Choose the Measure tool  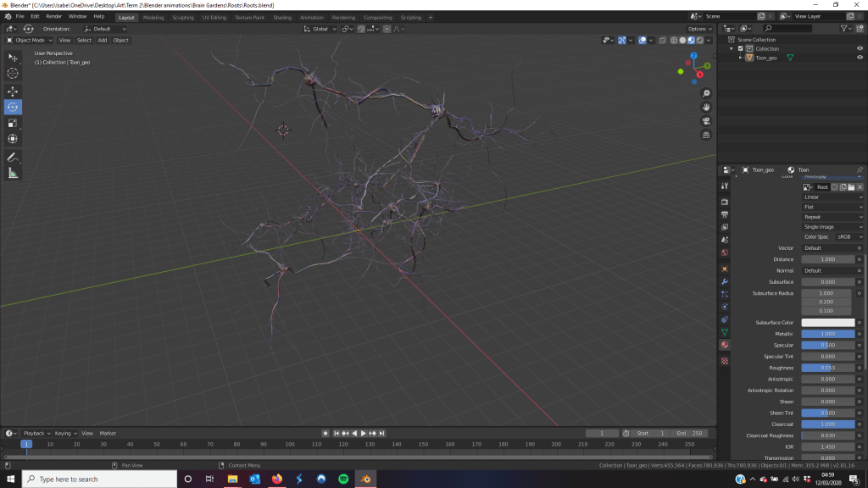click(x=13, y=174)
